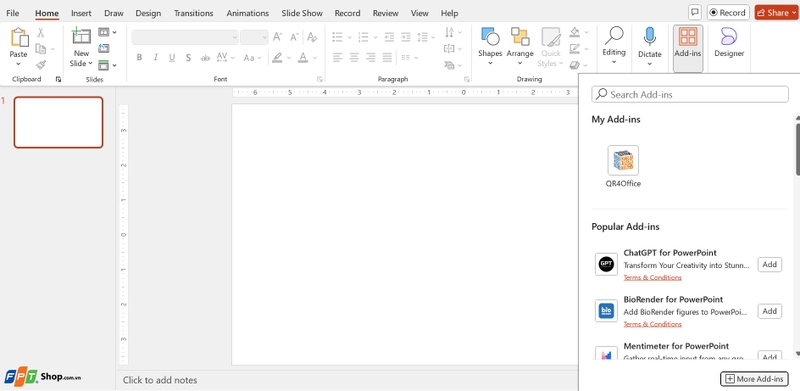800x391 pixels.
Task: Expand the New Slide dropdown arrow
Action: click(x=90, y=63)
